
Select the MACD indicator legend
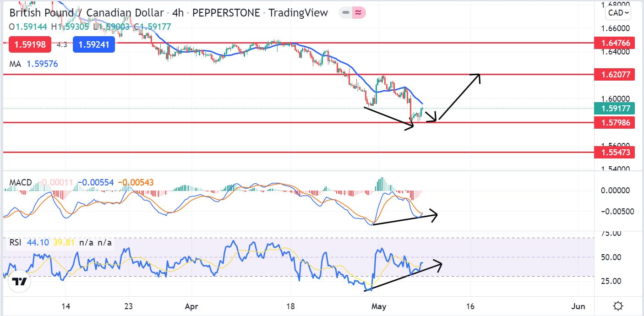pyautogui.click(x=21, y=183)
